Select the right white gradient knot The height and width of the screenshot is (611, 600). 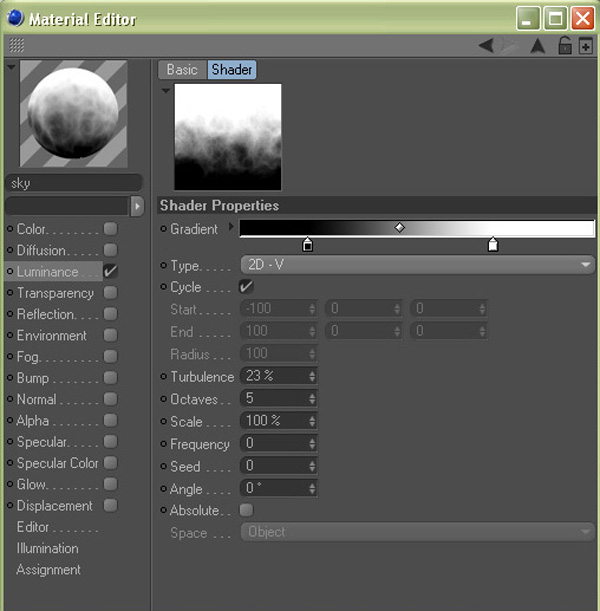[492, 244]
